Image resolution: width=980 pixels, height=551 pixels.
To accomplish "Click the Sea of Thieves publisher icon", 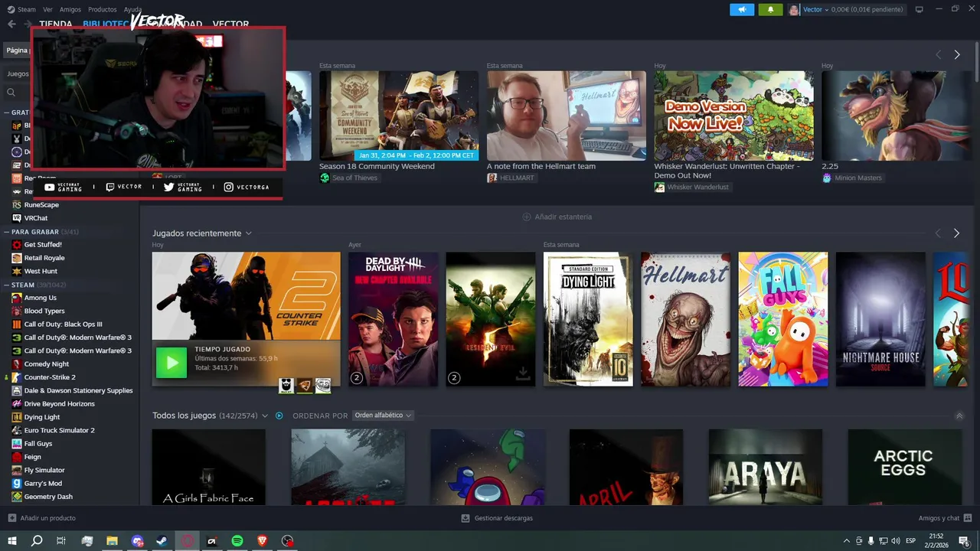I will point(325,178).
